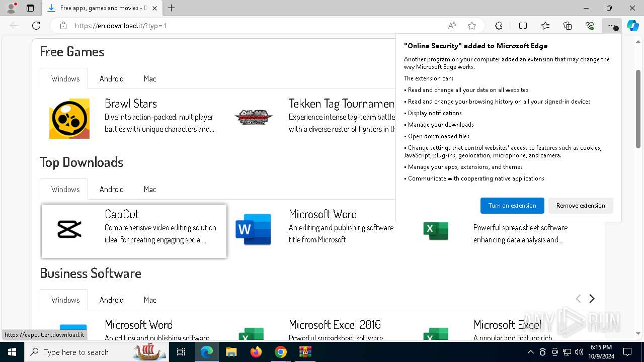
Task: Click the address bar URL field
Action: tap(257, 26)
